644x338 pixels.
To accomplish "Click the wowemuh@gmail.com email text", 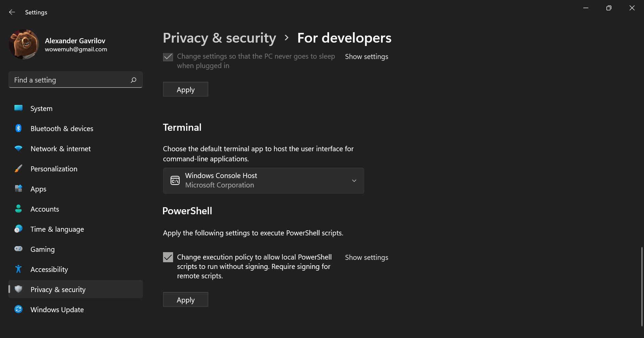I will pyautogui.click(x=76, y=49).
